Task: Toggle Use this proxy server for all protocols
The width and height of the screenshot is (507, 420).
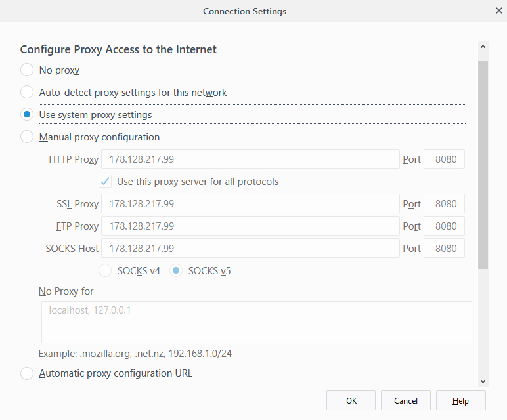Action: coord(104,182)
